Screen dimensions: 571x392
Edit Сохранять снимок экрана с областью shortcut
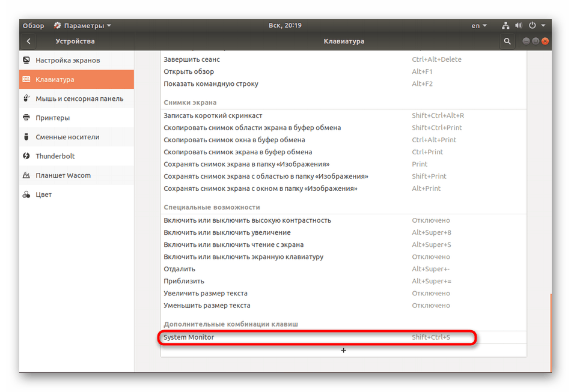tap(343, 176)
